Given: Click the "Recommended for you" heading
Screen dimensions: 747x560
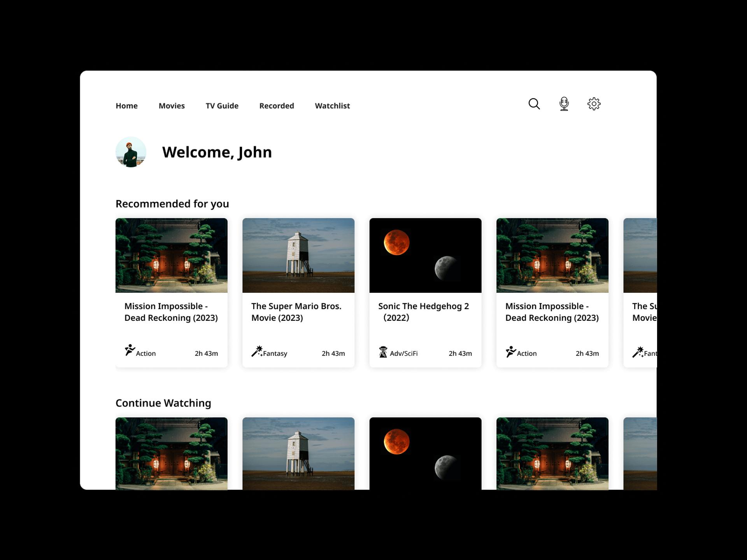Looking at the screenshot, I should 172,204.
